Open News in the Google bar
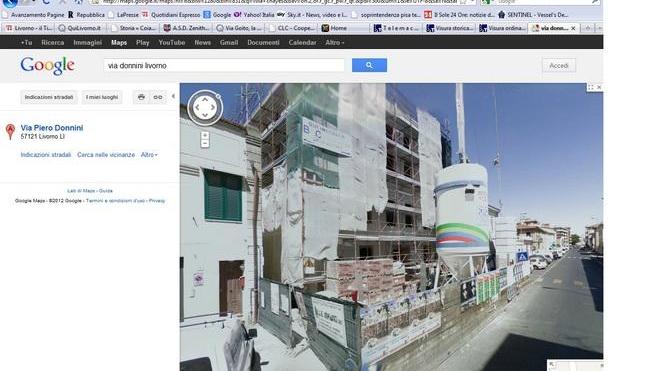This screenshot has width=660, height=371. (x=202, y=43)
